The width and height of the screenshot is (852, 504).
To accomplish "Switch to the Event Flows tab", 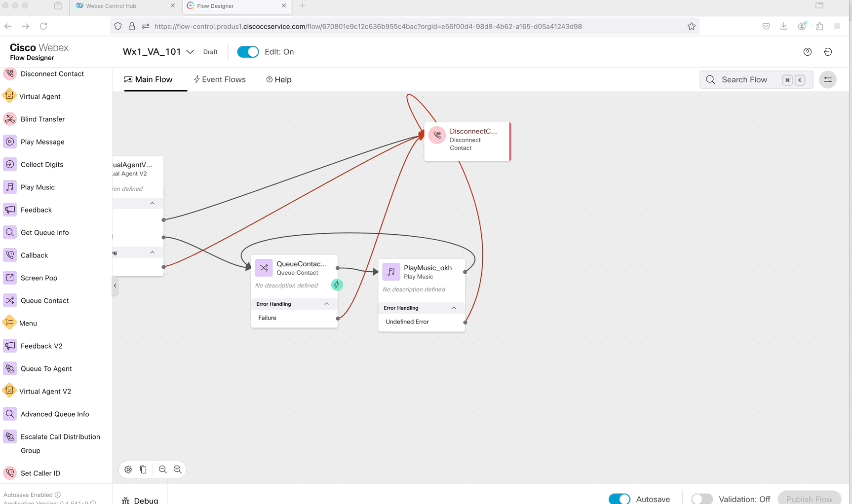I will point(220,79).
